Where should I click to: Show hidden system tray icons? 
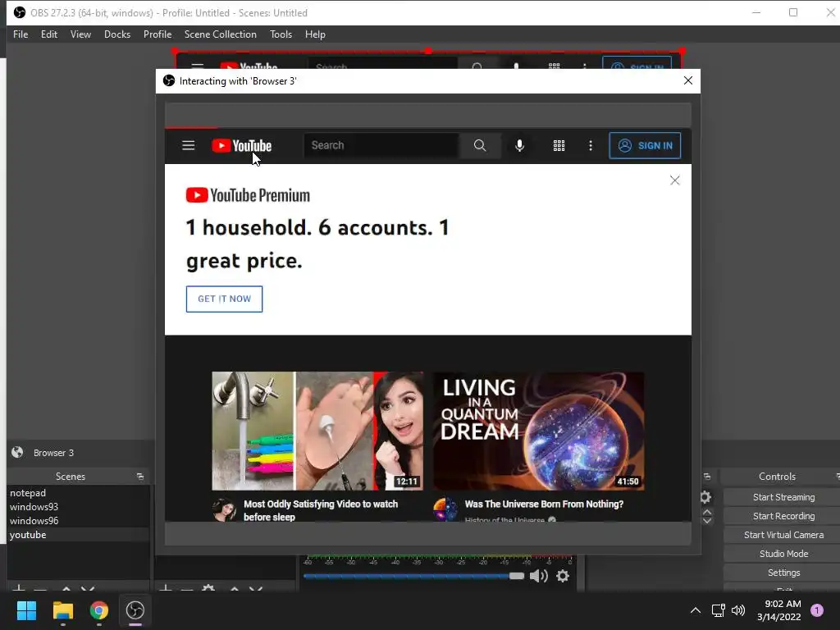coord(696,610)
